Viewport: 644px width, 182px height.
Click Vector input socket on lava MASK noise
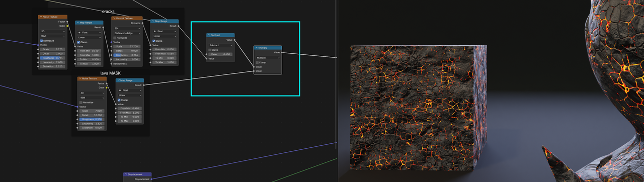click(77, 107)
